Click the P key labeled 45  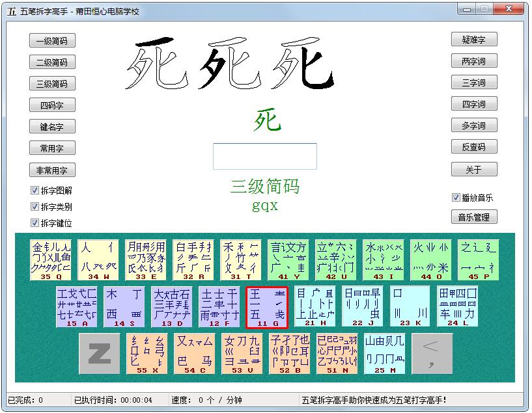tap(479, 258)
